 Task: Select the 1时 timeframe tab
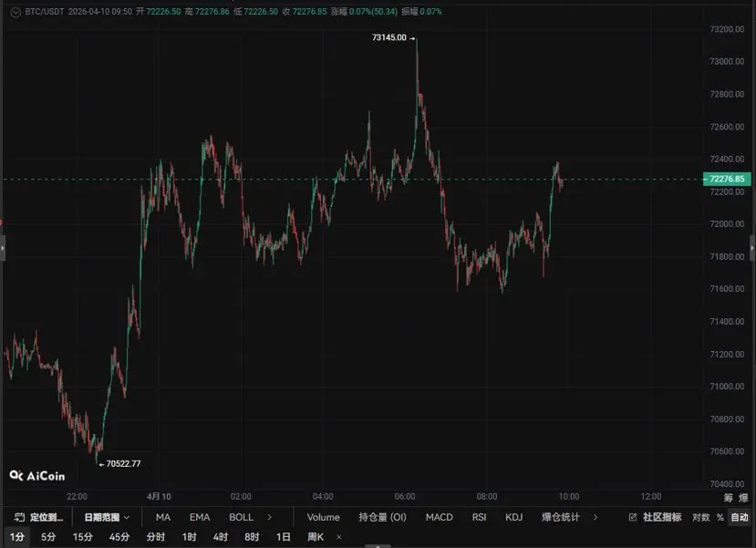pos(189,537)
